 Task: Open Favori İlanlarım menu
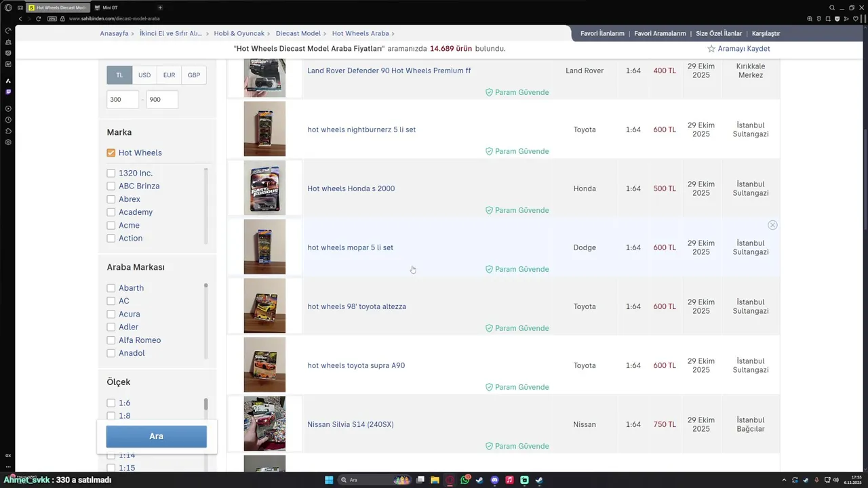pyautogui.click(x=602, y=33)
